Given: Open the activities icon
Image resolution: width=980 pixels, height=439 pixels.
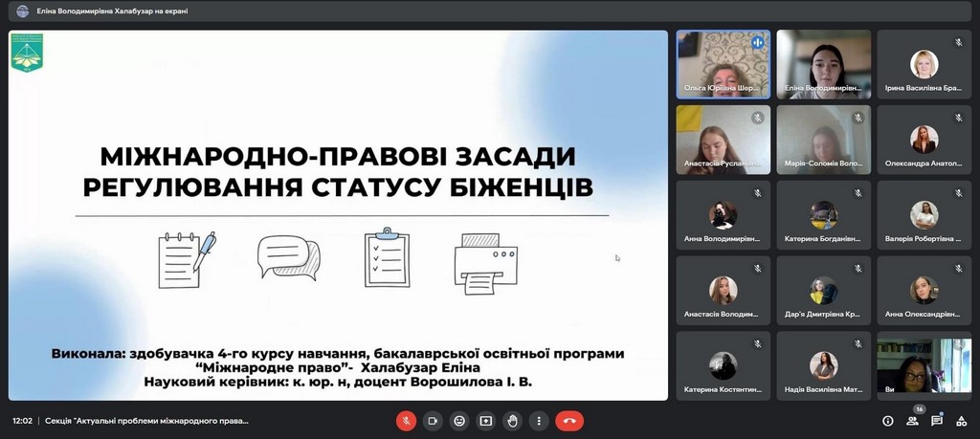Looking at the screenshot, I should [960, 420].
